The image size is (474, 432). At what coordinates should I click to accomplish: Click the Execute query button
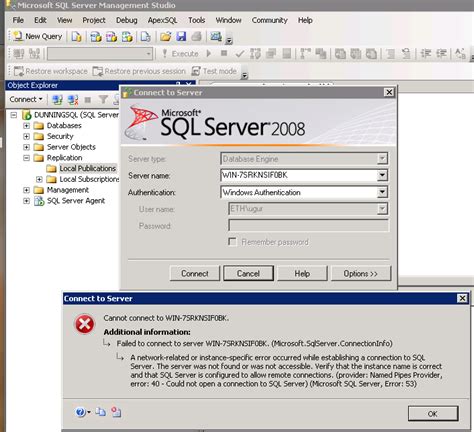(x=180, y=54)
